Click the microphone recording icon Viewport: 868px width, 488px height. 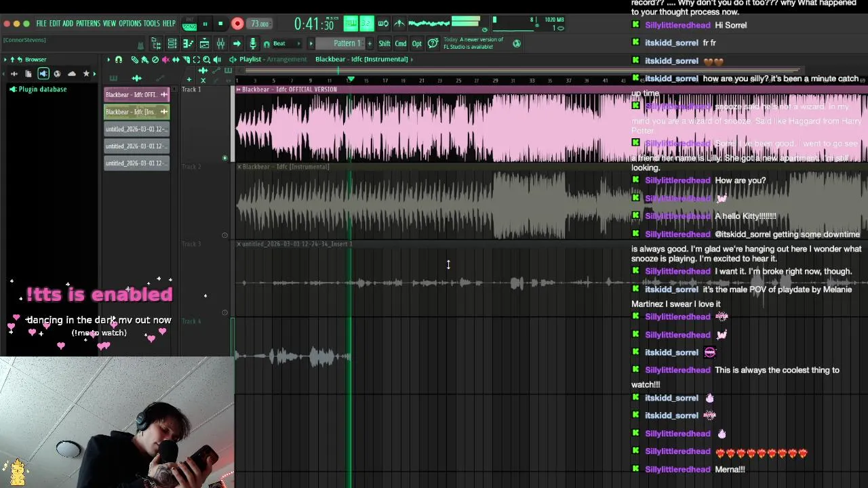click(253, 43)
